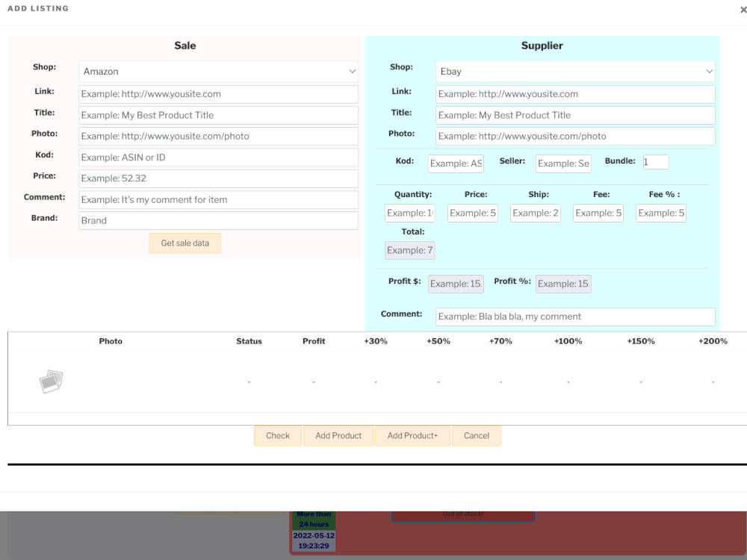Focus the Sale Comment input field
Viewport: 747px width, 560px height.
219,200
